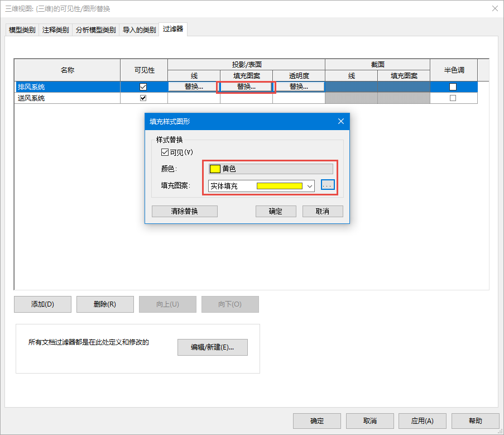This screenshot has width=504, height=435.
Task: Open 编辑/新建(E)... filter editor
Action: tap(213, 347)
